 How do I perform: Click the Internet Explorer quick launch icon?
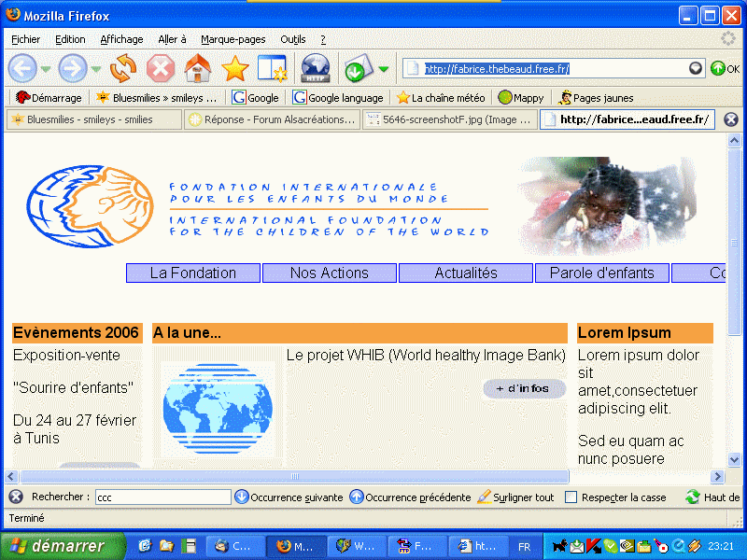(145, 546)
